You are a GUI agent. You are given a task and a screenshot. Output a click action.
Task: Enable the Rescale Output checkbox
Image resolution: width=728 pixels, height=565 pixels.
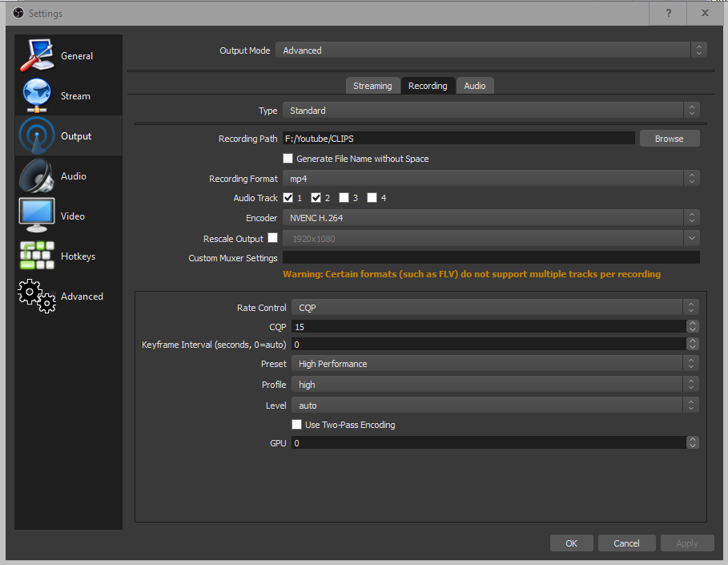(273, 238)
